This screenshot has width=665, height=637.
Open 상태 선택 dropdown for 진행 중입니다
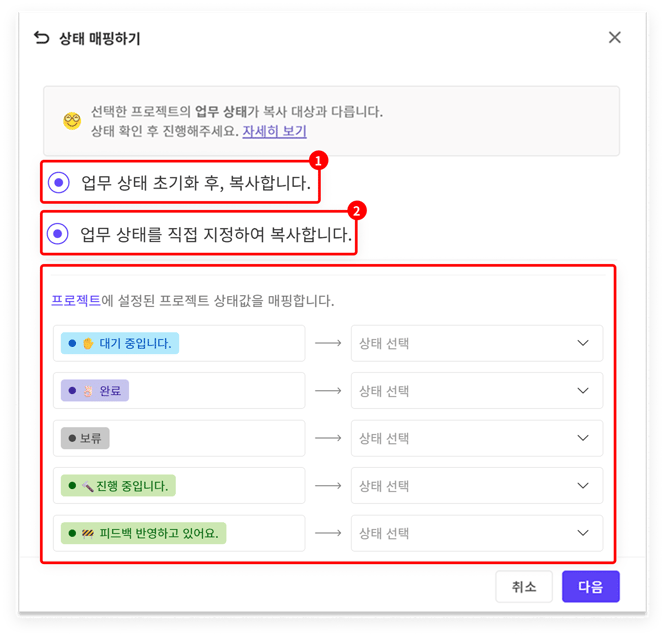tap(476, 486)
